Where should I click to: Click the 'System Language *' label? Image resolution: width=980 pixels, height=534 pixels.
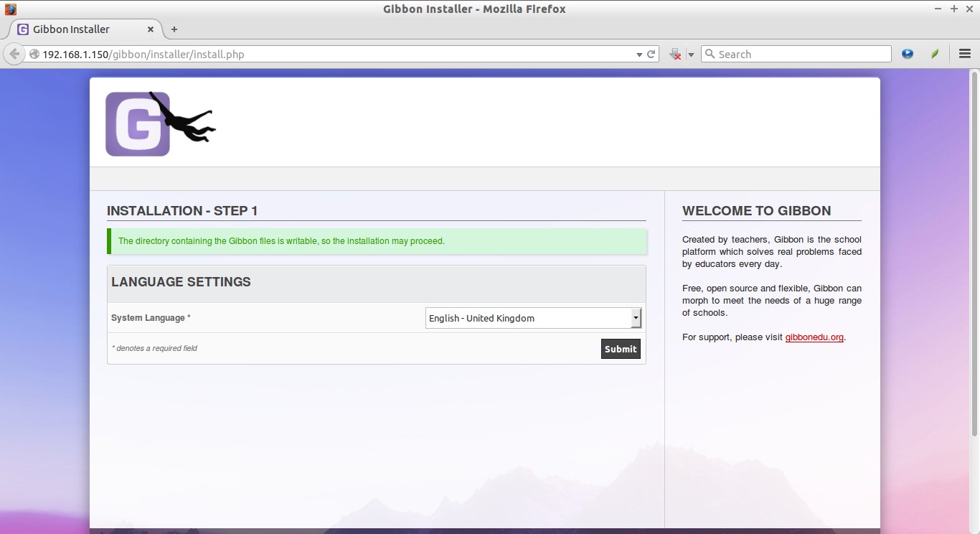click(151, 318)
